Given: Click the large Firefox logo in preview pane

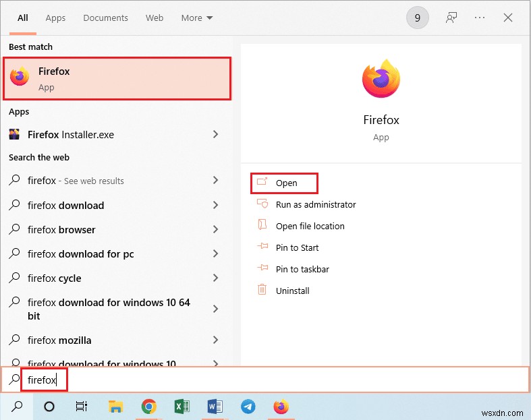Looking at the screenshot, I should point(381,79).
